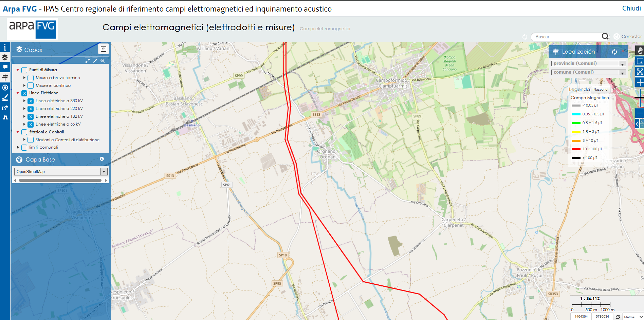Click the X coordinate field 1464364
This screenshot has width=644, height=320.
point(581,317)
